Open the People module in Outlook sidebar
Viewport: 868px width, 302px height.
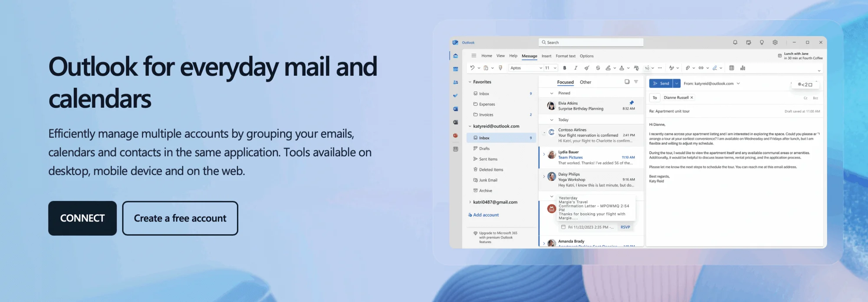point(455,82)
